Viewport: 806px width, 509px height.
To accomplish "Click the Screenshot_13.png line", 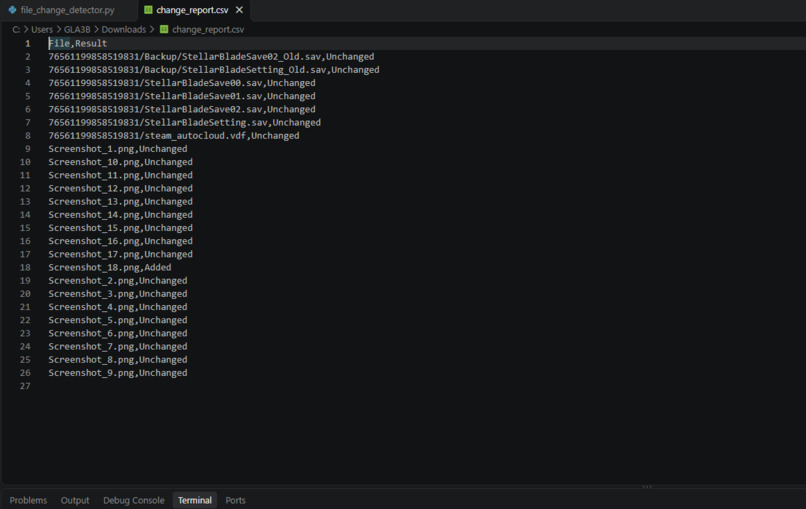I will pyautogui.click(x=120, y=202).
